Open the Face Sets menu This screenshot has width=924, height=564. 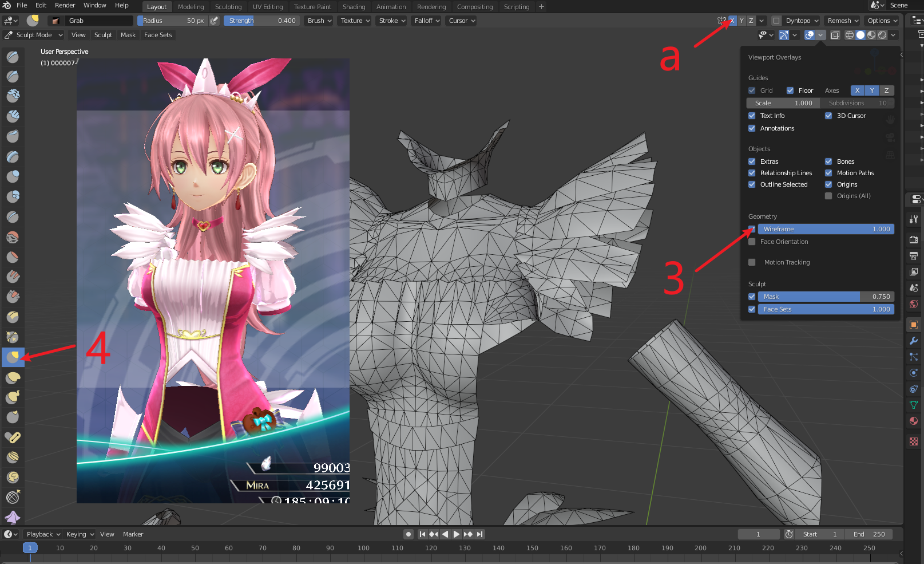click(x=158, y=35)
